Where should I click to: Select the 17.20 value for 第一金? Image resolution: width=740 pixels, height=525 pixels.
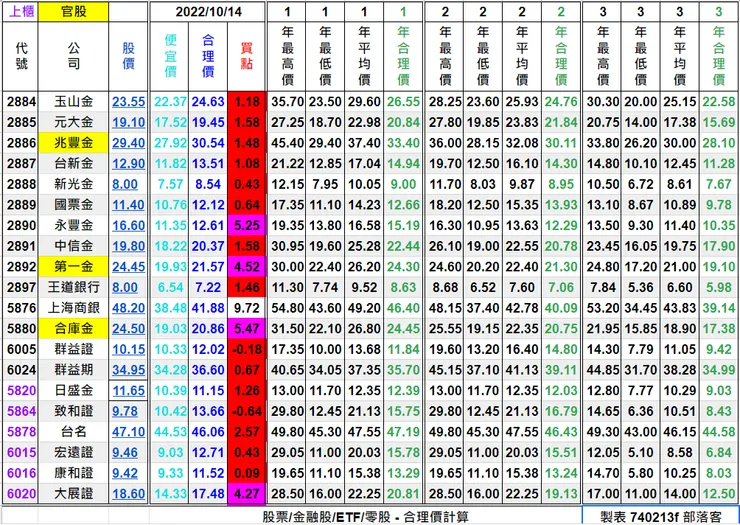coord(640,267)
